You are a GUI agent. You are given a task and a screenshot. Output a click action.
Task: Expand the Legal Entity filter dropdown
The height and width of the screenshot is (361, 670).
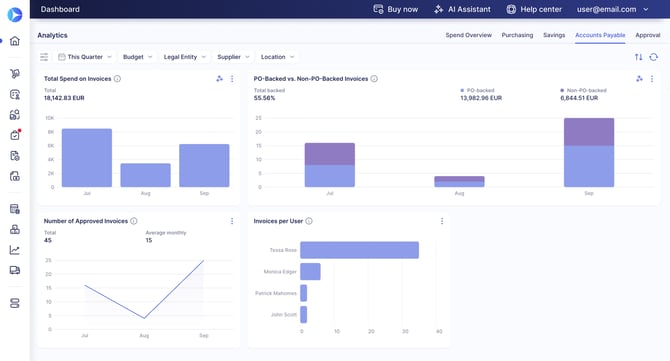tap(185, 57)
